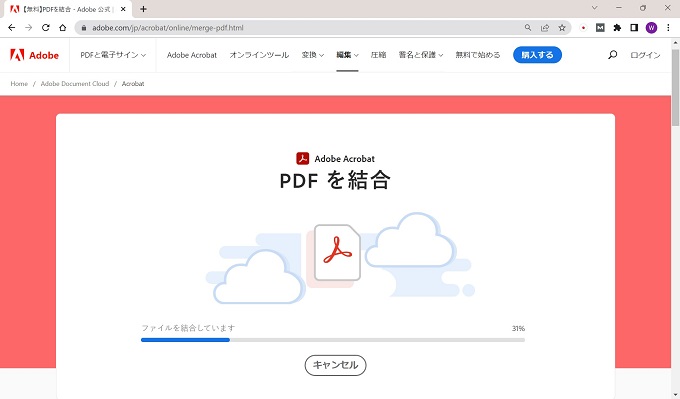Open the purple W profile avatar
This screenshot has height=399, width=680.
coord(651,28)
